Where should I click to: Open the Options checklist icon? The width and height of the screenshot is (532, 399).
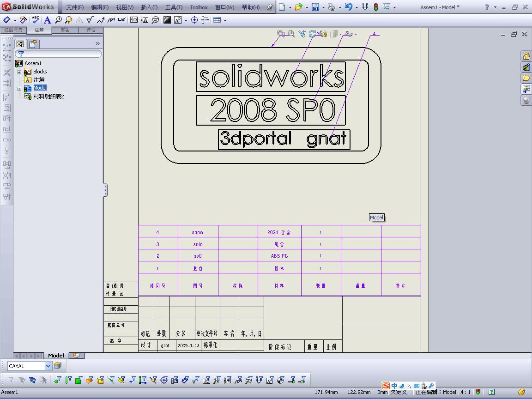(x=387, y=7)
